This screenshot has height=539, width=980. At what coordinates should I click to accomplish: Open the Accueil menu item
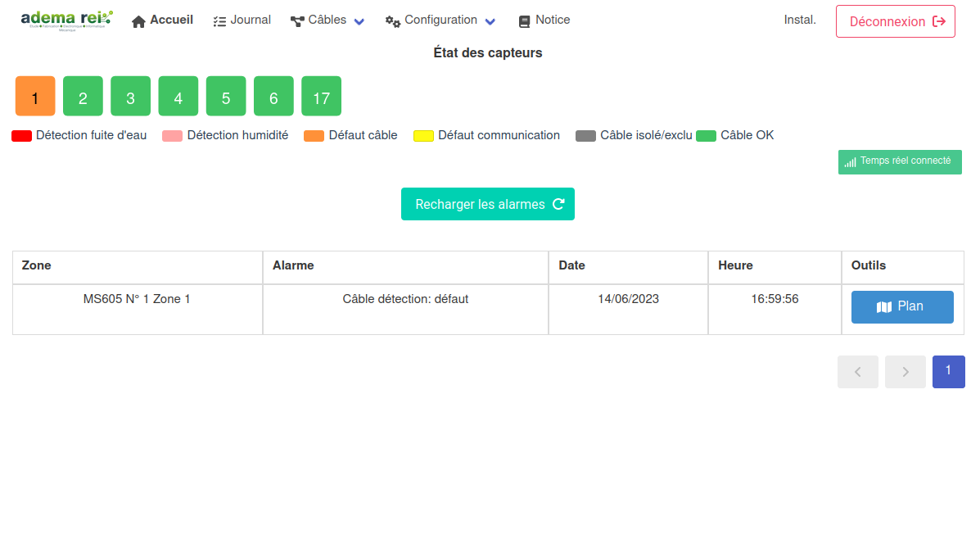(162, 20)
